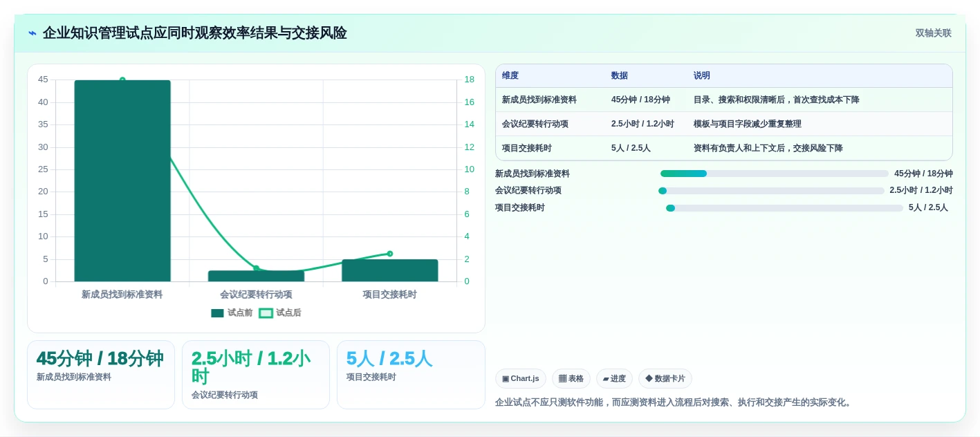Open the 2.5小时 / 1.2小时 data card
The height and width of the screenshot is (437, 980).
click(x=256, y=374)
